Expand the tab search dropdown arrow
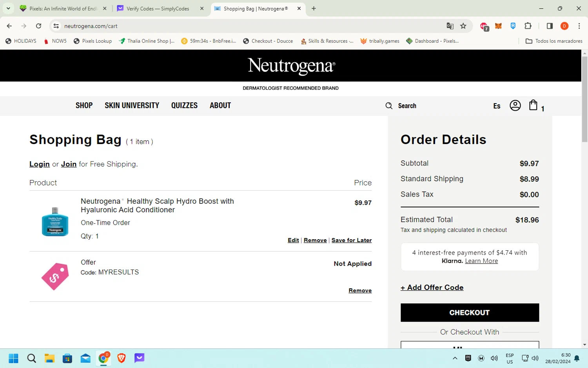This screenshot has height=368, width=588. tap(8, 8)
